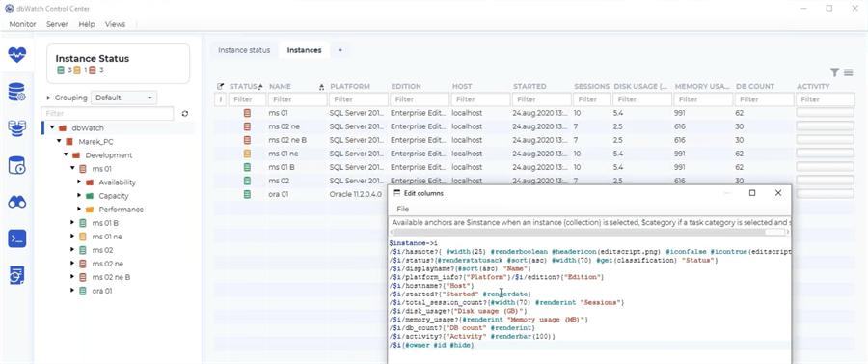Open the binoculars sidebar icon
Image resolution: width=868 pixels, height=364 pixels.
[17, 202]
